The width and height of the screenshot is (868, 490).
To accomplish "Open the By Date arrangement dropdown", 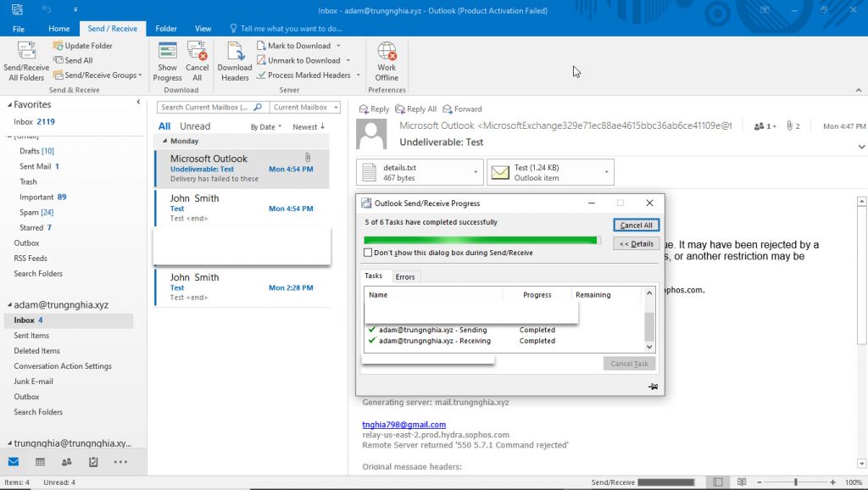I will (x=265, y=127).
